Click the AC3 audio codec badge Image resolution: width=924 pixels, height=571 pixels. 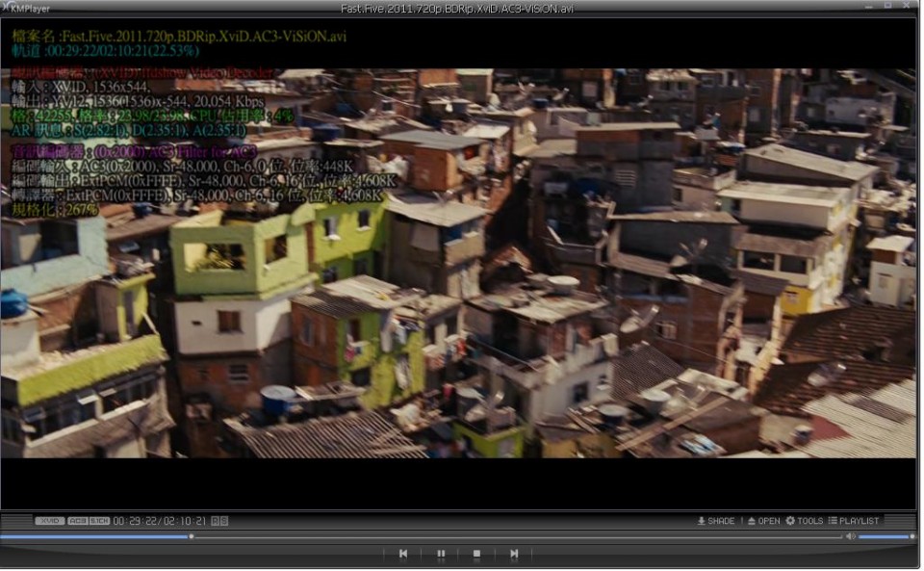(x=77, y=521)
